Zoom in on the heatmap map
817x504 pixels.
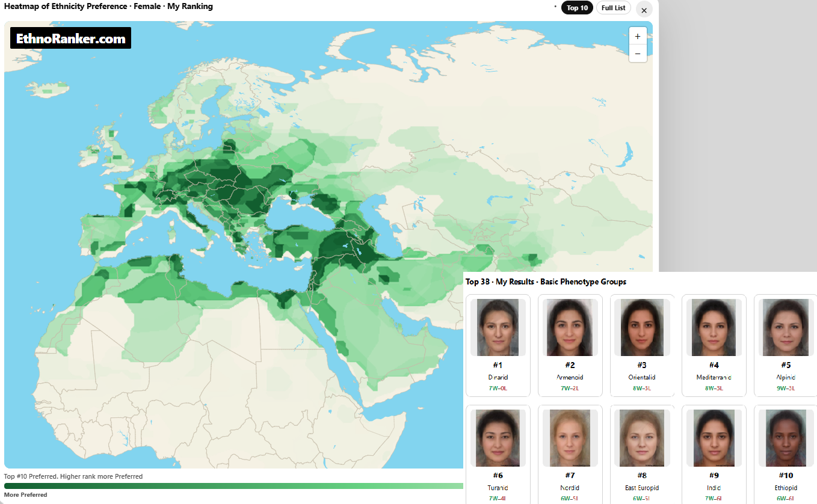pyautogui.click(x=638, y=36)
